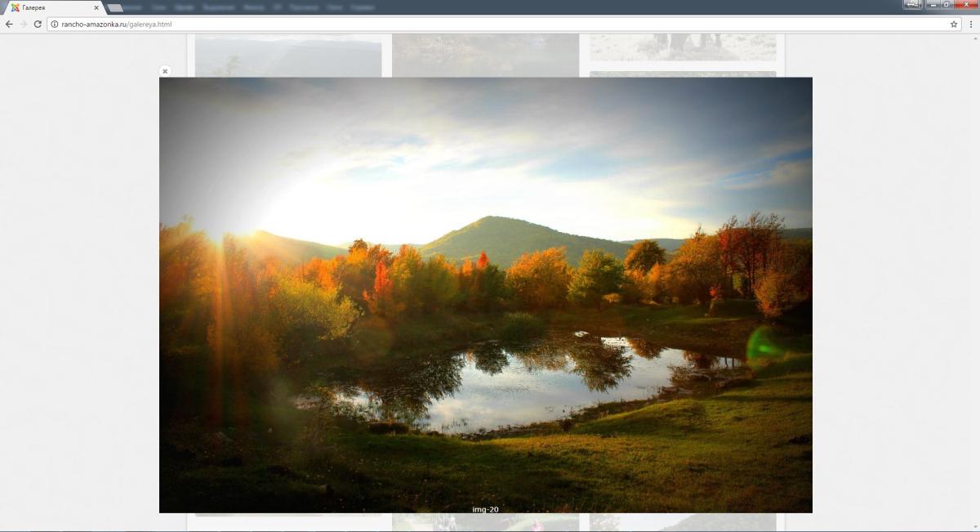The image size is (980, 532).
Task: Click the browser forward arrow
Action: pos(23,25)
